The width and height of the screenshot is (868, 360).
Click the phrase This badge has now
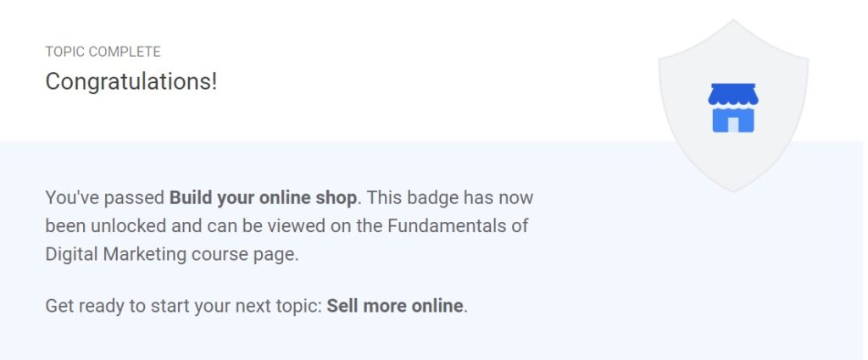click(x=450, y=198)
